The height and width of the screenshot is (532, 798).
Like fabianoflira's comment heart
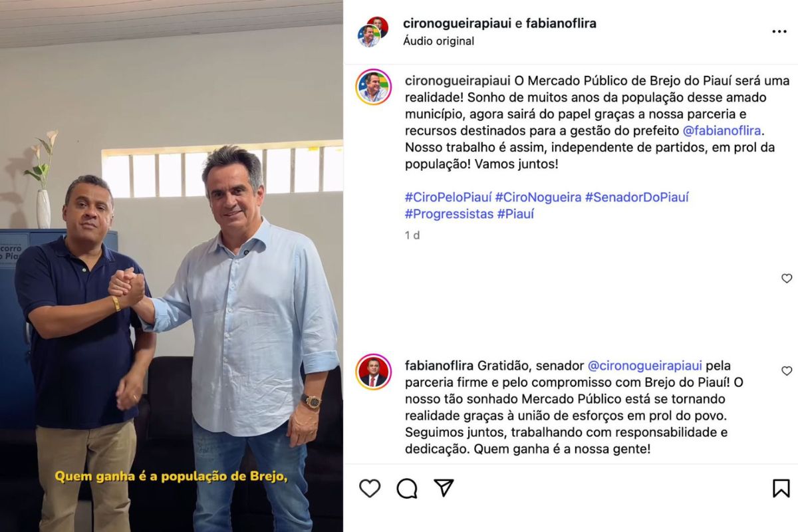pyautogui.click(x=787, y=371)
